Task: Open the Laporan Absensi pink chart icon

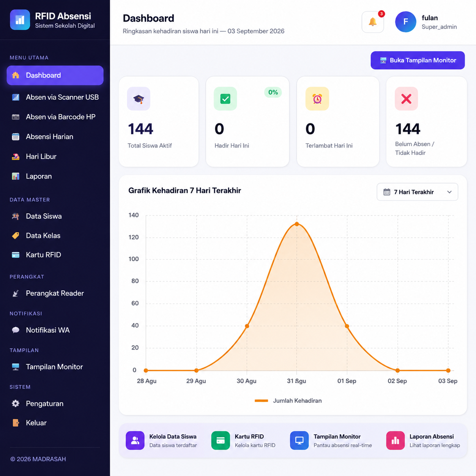Action: point(396,440)
